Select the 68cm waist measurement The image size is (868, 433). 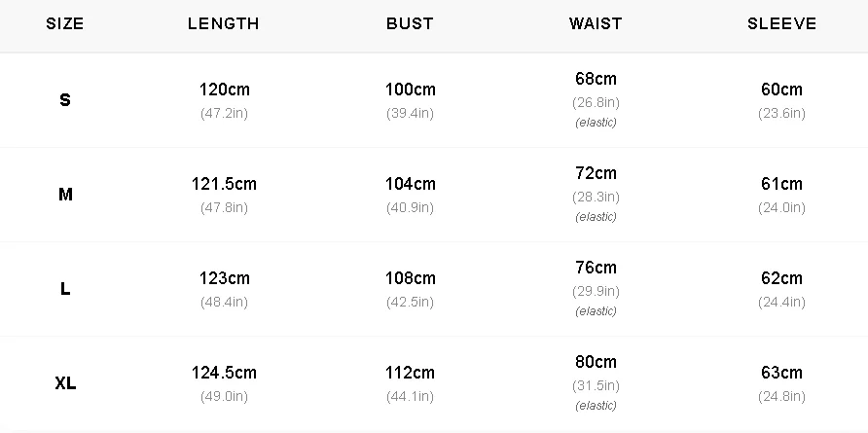[596, 79]
